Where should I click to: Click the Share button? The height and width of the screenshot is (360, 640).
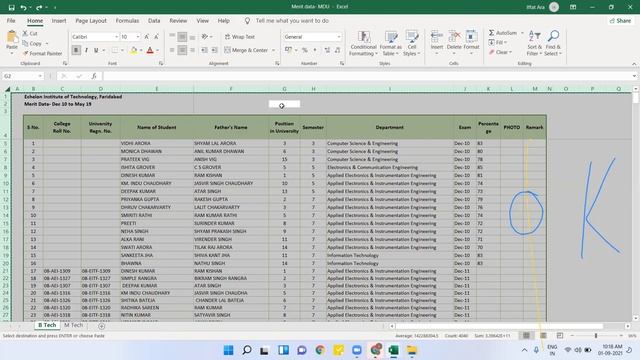pyautogui.click(x=620, y=20)
